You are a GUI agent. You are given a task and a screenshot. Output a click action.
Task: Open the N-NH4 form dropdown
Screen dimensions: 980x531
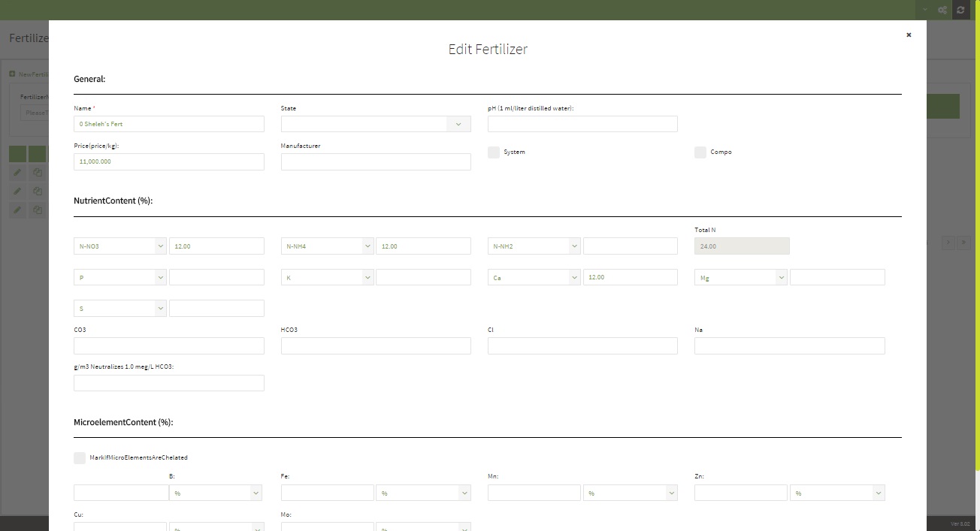(x=328, y=246)
